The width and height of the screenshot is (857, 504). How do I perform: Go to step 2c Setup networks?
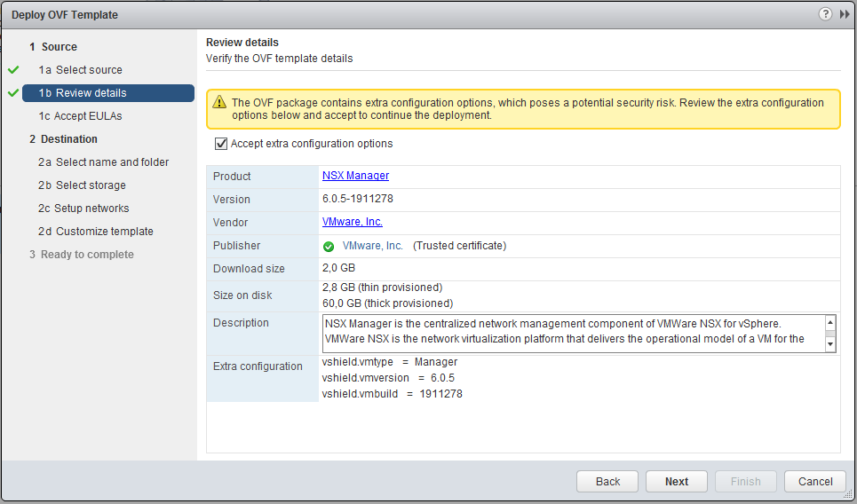point(83,209)
